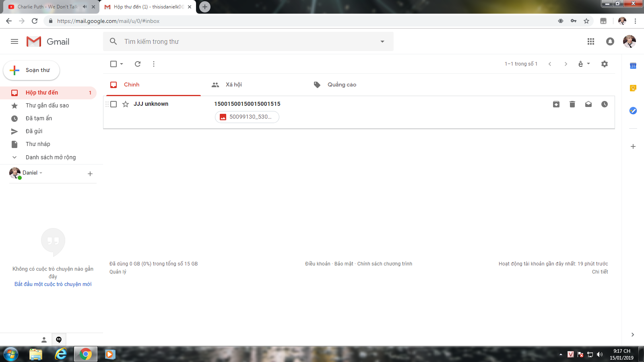
Task: Go to older messages arrow
Action: pyautogui.click(x=566, y=64)
